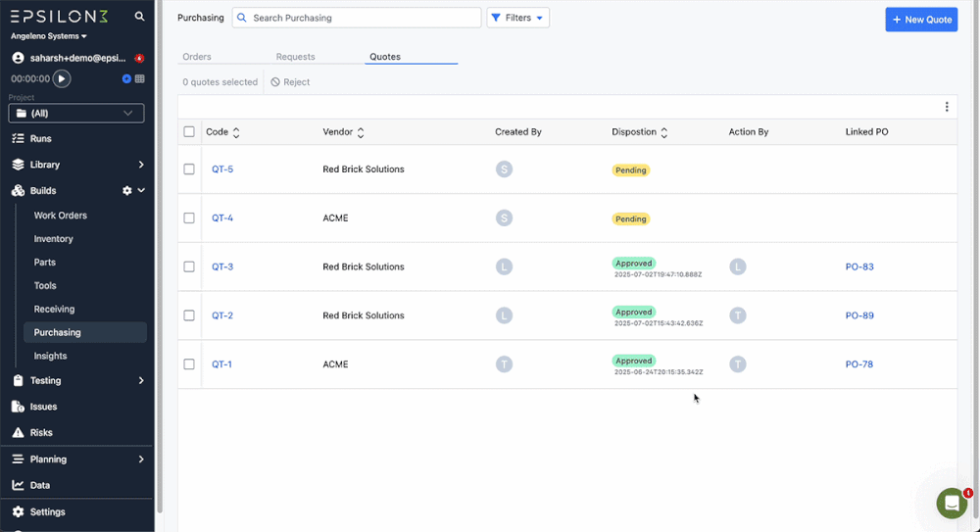Open linked purchase order PO-89
Screen dimensions: 980x532
(x=859, y=315)
